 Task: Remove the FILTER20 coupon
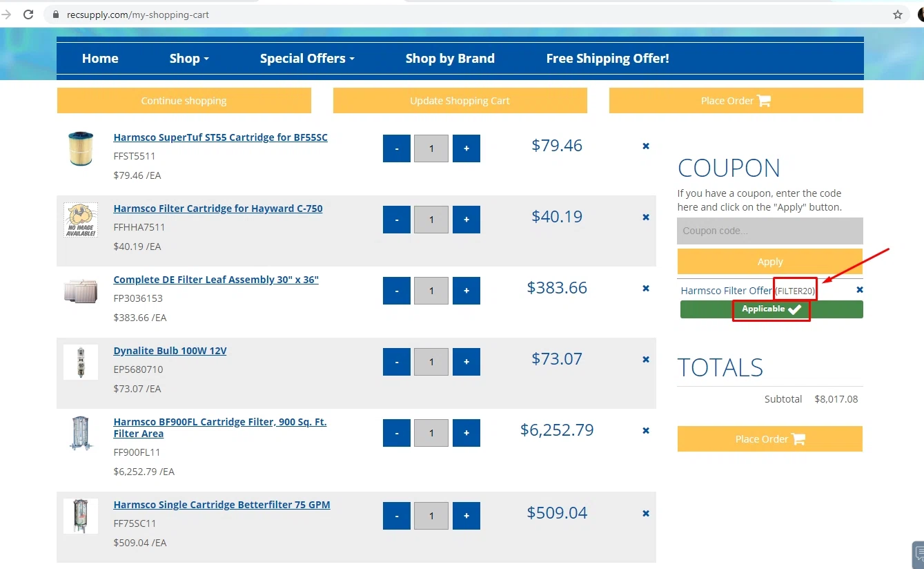pos(860,290)
